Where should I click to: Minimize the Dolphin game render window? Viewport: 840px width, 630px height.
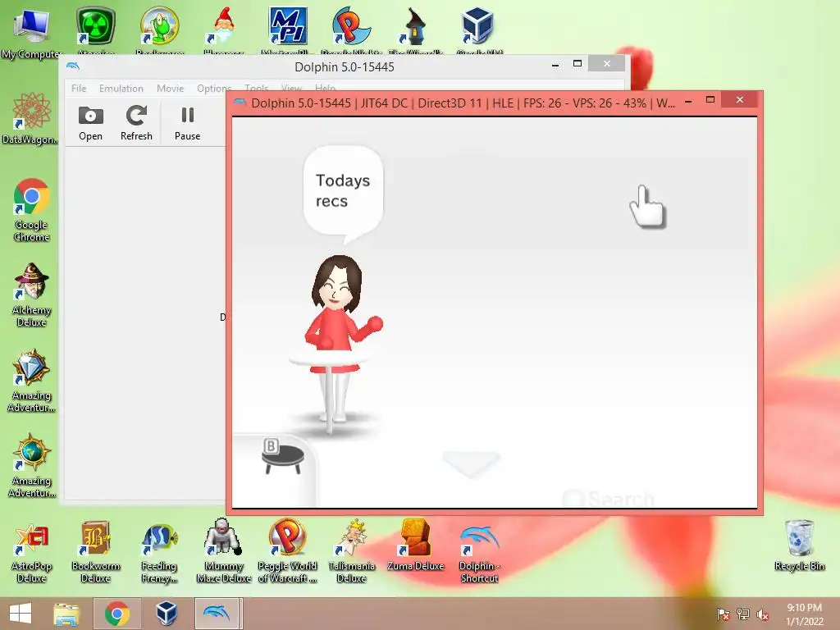688,101
